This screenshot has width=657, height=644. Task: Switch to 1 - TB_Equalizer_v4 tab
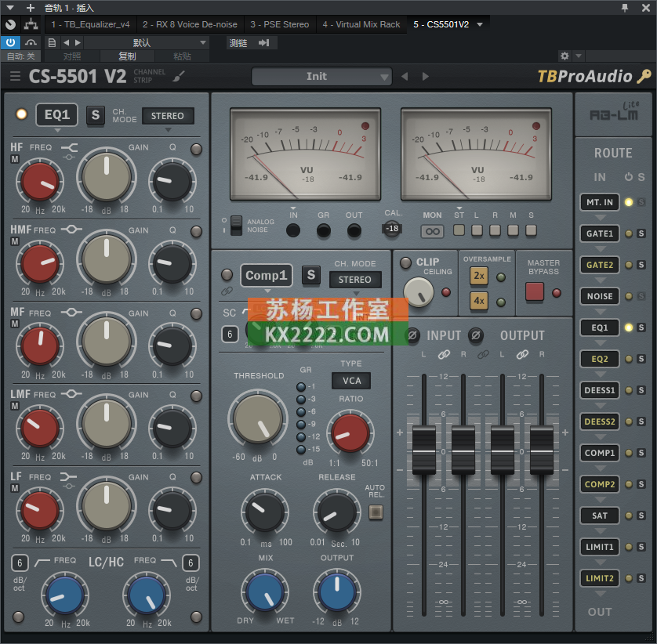(90, 24)
